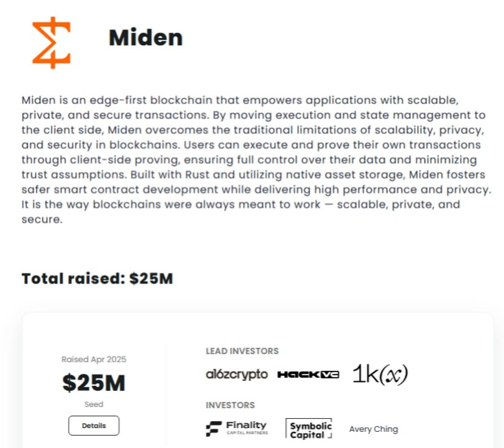
Task: Click the large $25M amount in card
Action: [94, 383]
